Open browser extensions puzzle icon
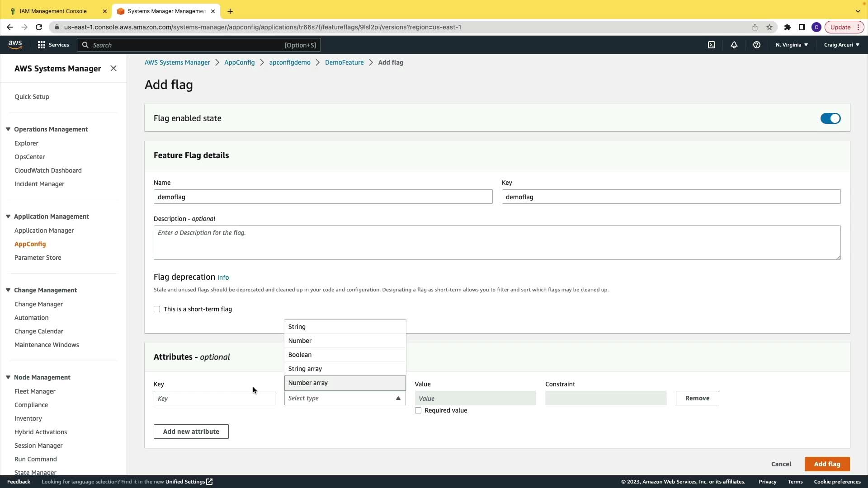Image resolution: width=868 pixels, height=488 pixels. tap(788, 27)
